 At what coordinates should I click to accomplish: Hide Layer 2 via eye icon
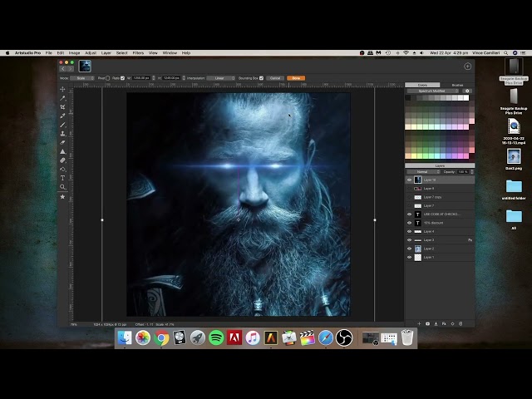click(410, 249)
